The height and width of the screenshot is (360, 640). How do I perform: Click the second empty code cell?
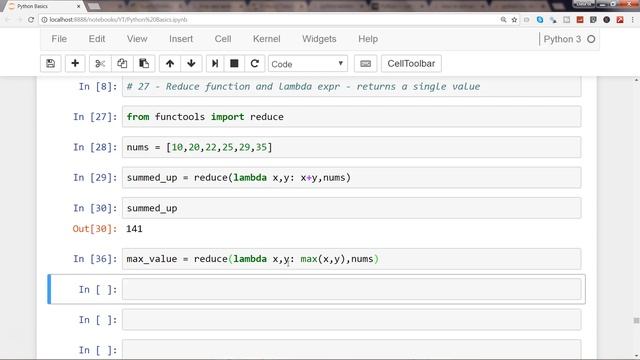tap(351, 320)
